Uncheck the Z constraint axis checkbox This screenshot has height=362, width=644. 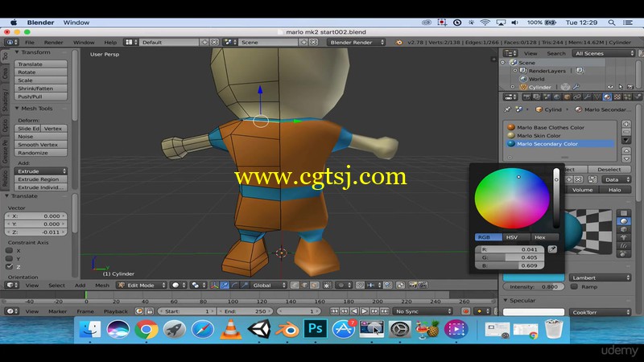[x=9, y=267]
